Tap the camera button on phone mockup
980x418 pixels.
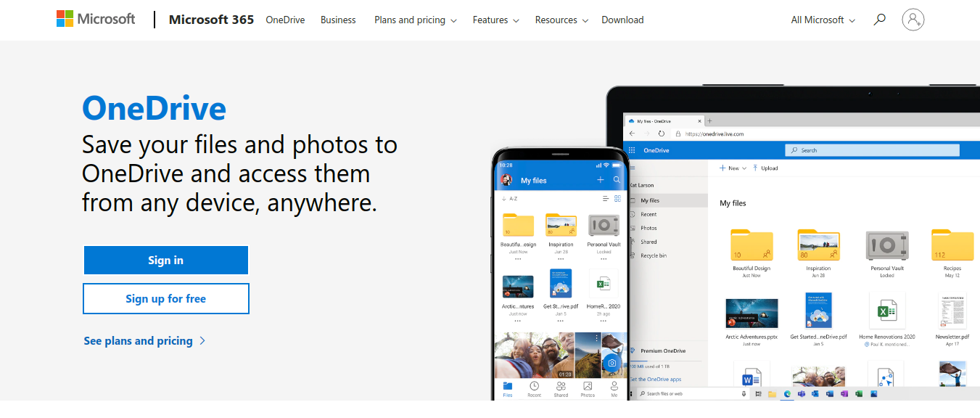tap(612, 362)
